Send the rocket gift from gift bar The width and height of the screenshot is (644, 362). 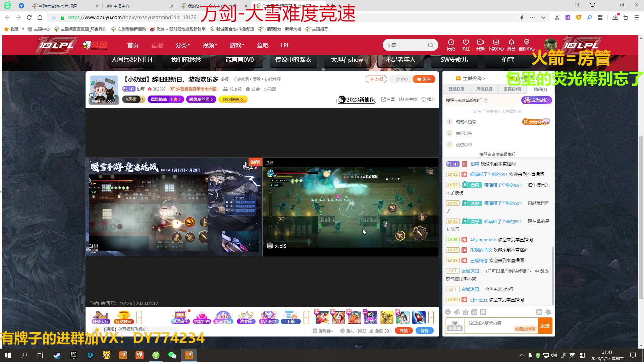pos(419,317)
